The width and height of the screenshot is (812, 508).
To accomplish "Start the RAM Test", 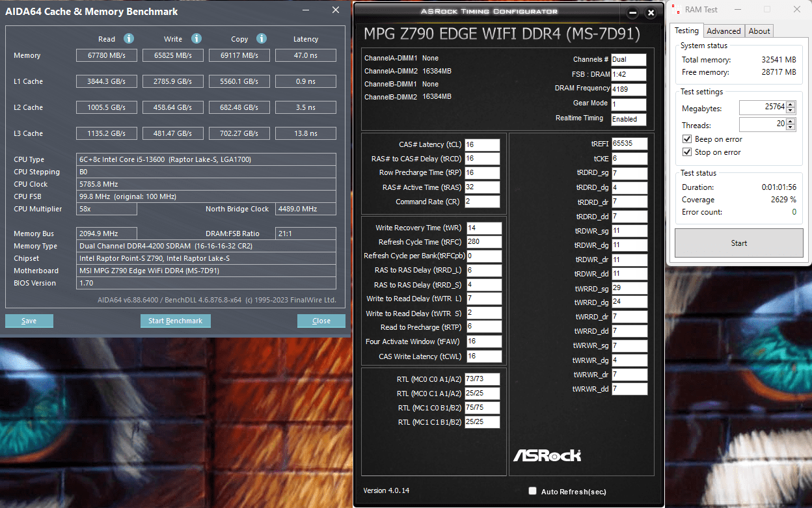I will [x=738, y=243].
